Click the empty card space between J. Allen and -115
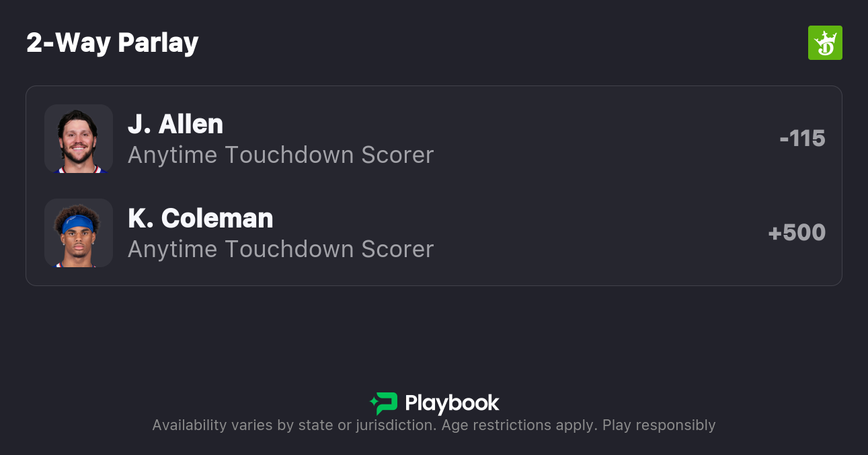Screen dimensions: 868x455 605,139
